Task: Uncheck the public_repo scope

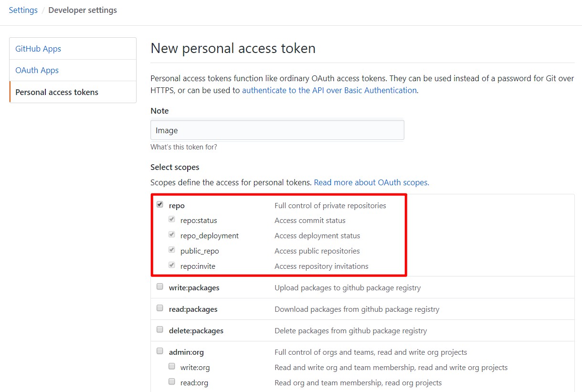Action: [171, 249]
